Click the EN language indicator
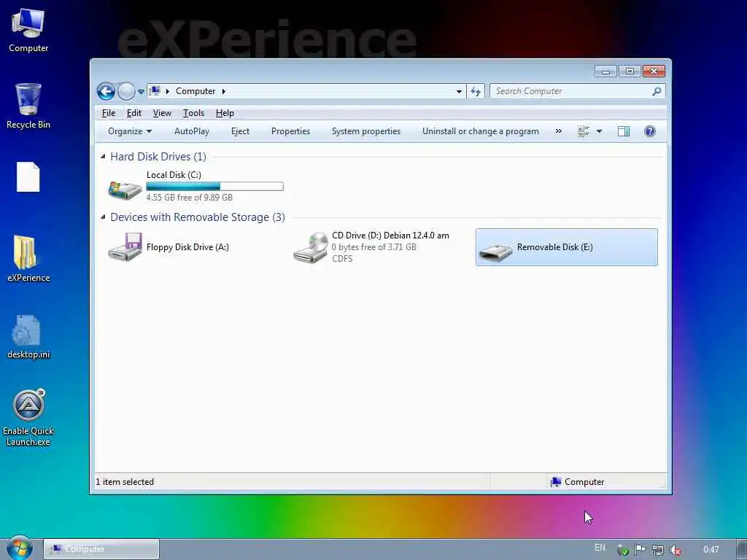 pyautogui.click(x=600, y=548)
